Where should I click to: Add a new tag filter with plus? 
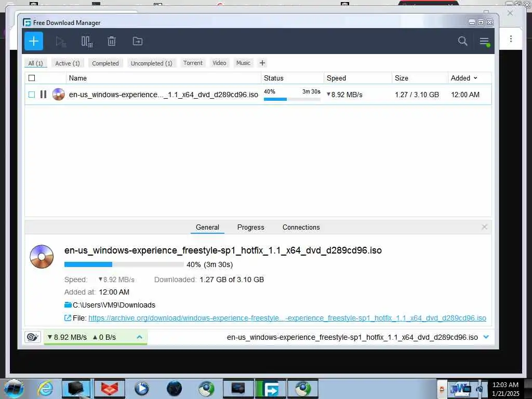click(x=262, y=63)
